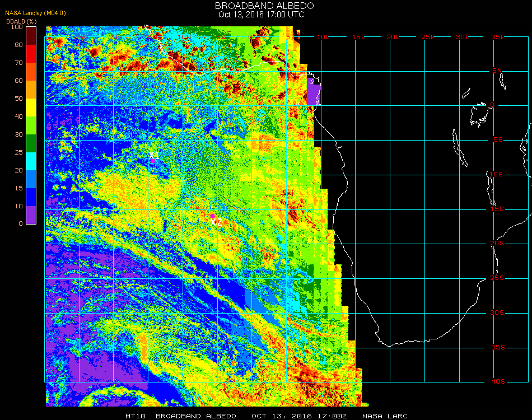Click the 25S latitude label
Image resolution: width=532 pixels, height=420 pixels.
497,278
